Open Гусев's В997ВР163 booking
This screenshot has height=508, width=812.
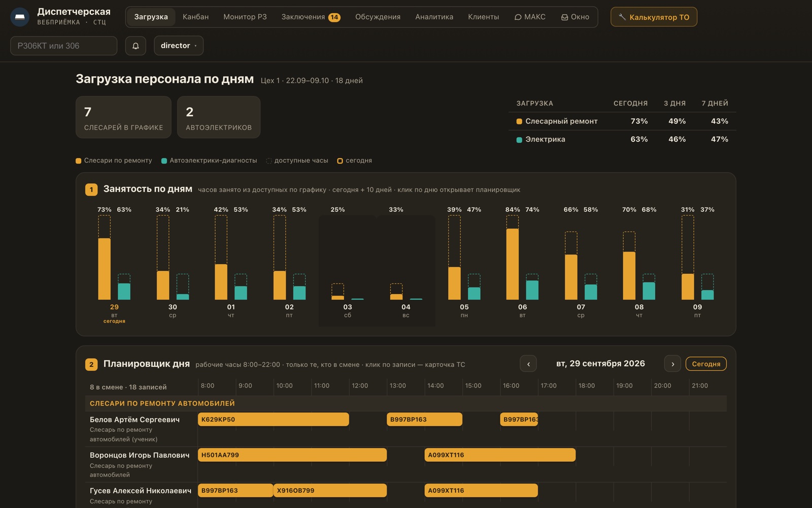235,490
